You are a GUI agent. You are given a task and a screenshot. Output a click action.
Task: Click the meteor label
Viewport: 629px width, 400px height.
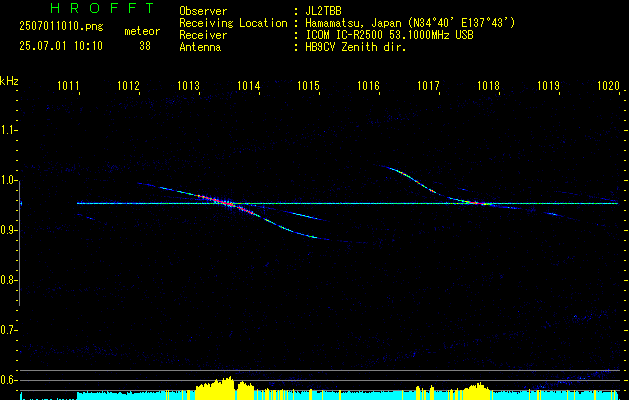pos(142,31)
